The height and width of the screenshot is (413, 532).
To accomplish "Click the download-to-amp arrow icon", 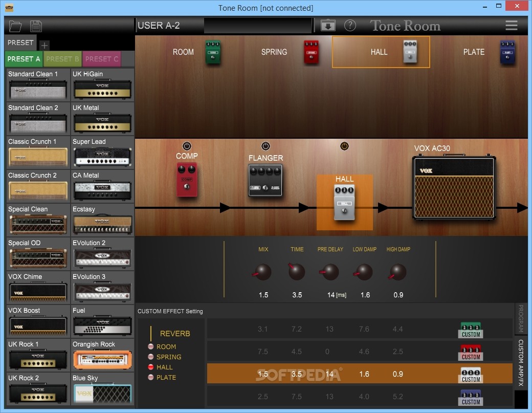I will [328, 26].
